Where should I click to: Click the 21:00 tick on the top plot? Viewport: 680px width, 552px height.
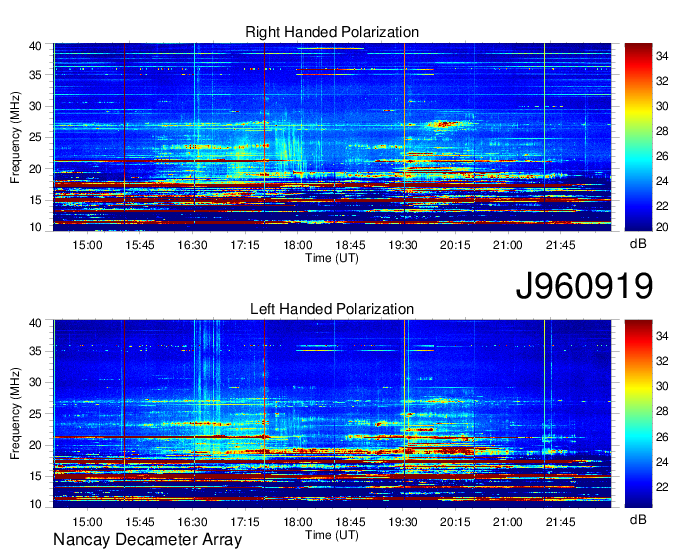coord(507,245)
